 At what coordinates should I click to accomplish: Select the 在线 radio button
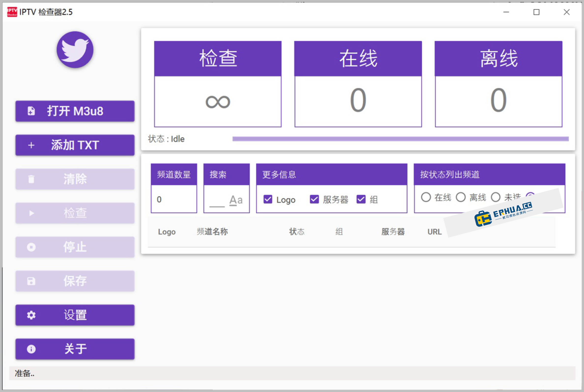(426, 197)
